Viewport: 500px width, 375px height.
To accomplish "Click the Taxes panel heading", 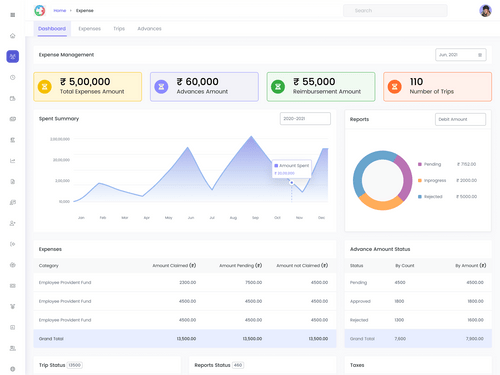I will tap(357, 365).
